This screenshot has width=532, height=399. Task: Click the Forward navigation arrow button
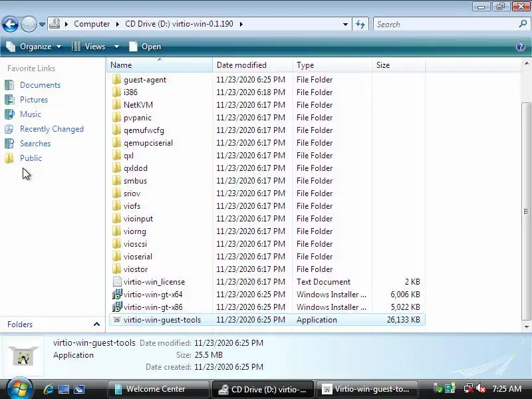click(29, 24)
